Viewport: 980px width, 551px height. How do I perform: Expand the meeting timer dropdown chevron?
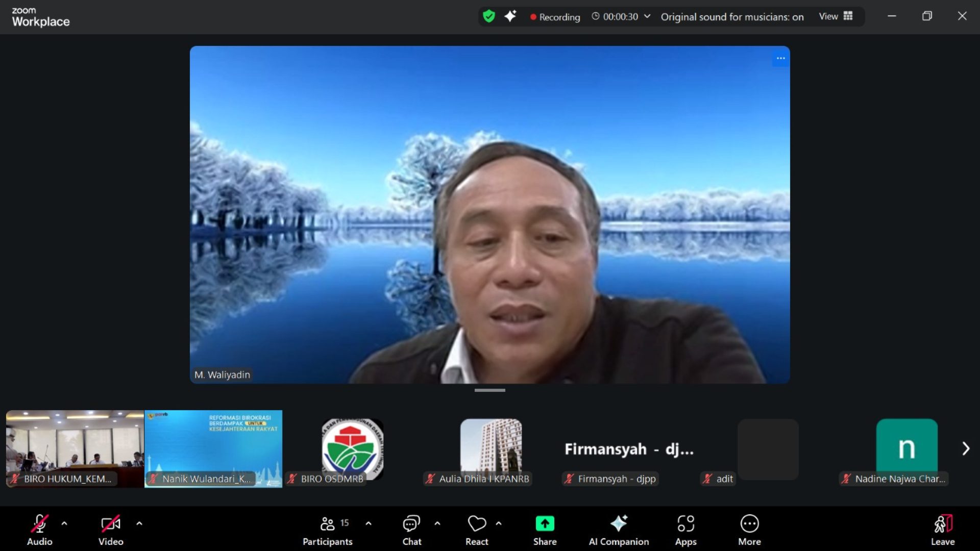647,16
